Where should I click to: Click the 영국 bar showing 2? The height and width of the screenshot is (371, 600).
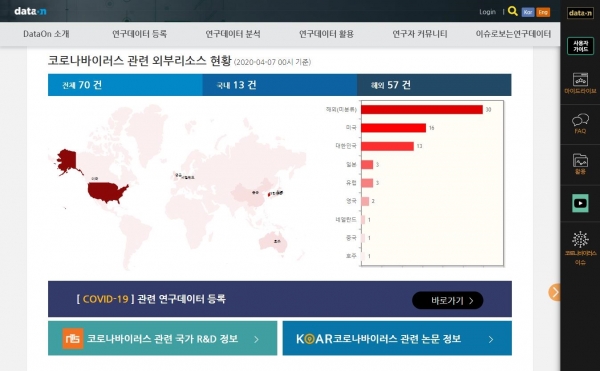click(365, 201)
